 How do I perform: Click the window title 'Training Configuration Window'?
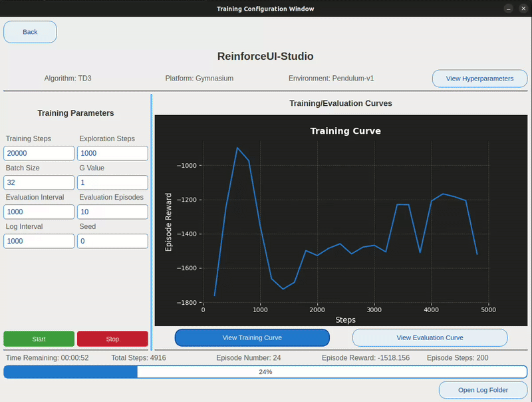tap(265, 9)
